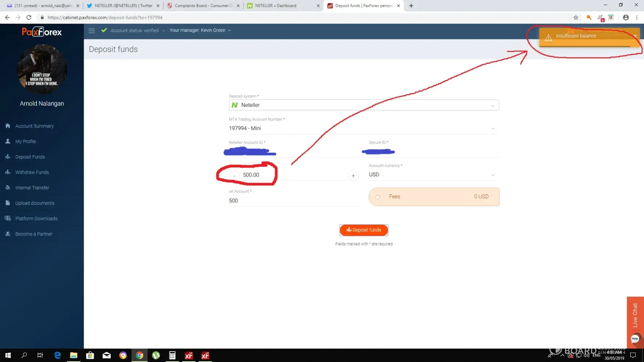This screenshot has height=362, width=644.
Task: Click the address bar URL
Action: 105,17
